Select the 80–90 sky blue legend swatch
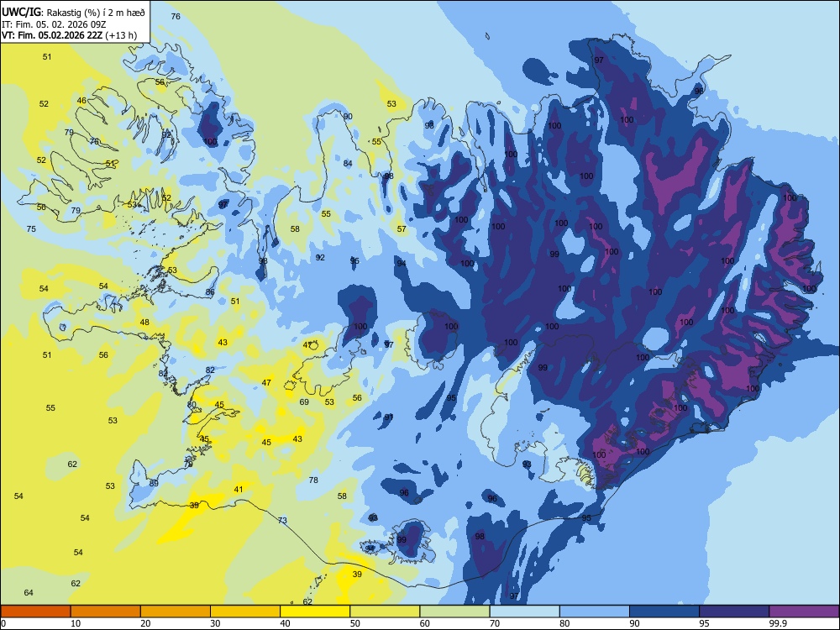 pyautogui.click(x=595, y=612)
